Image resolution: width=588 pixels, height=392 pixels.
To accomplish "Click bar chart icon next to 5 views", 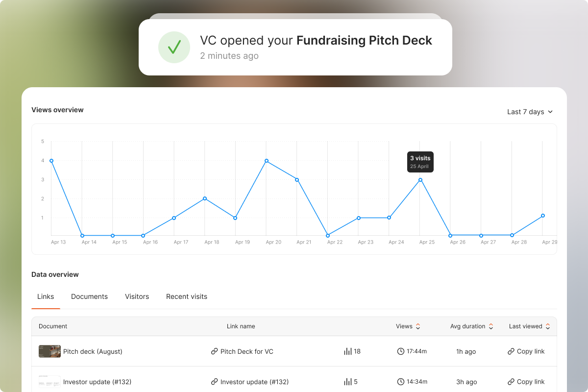I will [x=348, y=382].
